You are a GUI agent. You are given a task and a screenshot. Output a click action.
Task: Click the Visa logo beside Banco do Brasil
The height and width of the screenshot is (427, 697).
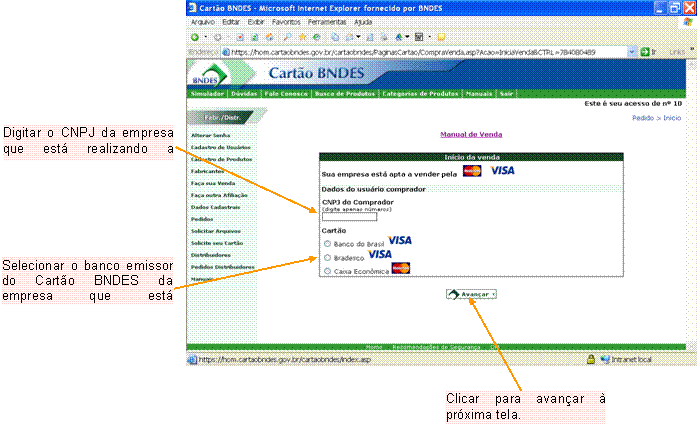(400, 240)
